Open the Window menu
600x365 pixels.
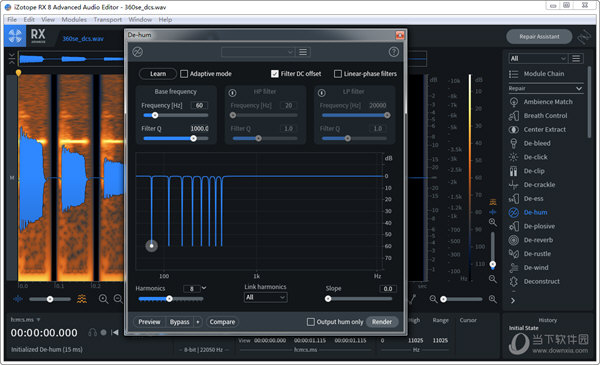(140, 20)
